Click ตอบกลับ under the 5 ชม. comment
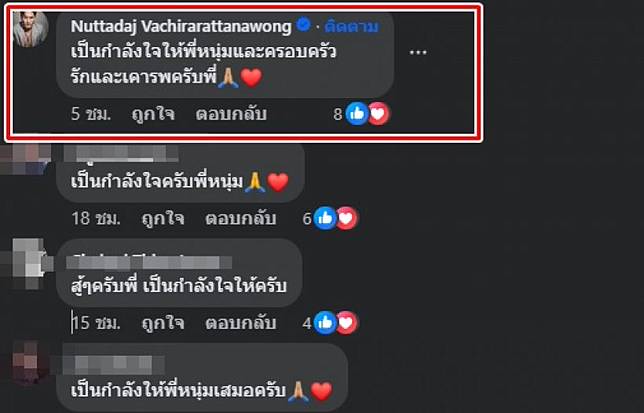 (x=231, y=114)
